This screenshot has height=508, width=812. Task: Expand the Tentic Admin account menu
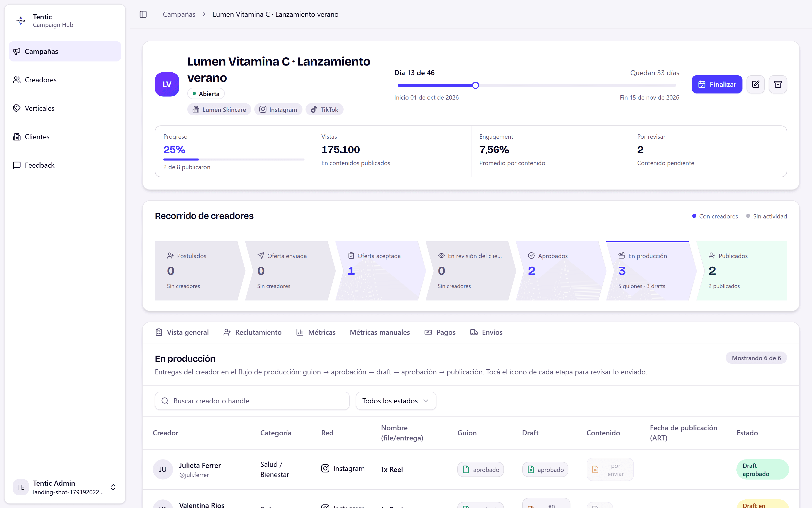[x=65, y=487]
